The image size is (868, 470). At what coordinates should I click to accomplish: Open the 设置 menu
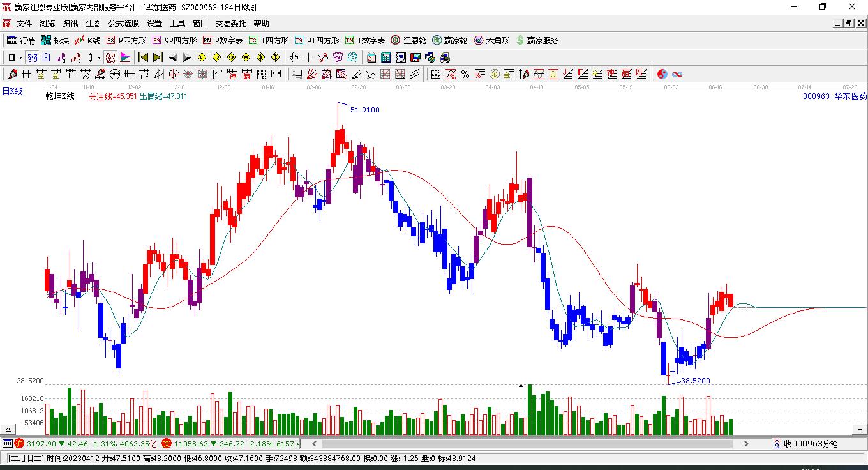154,24
